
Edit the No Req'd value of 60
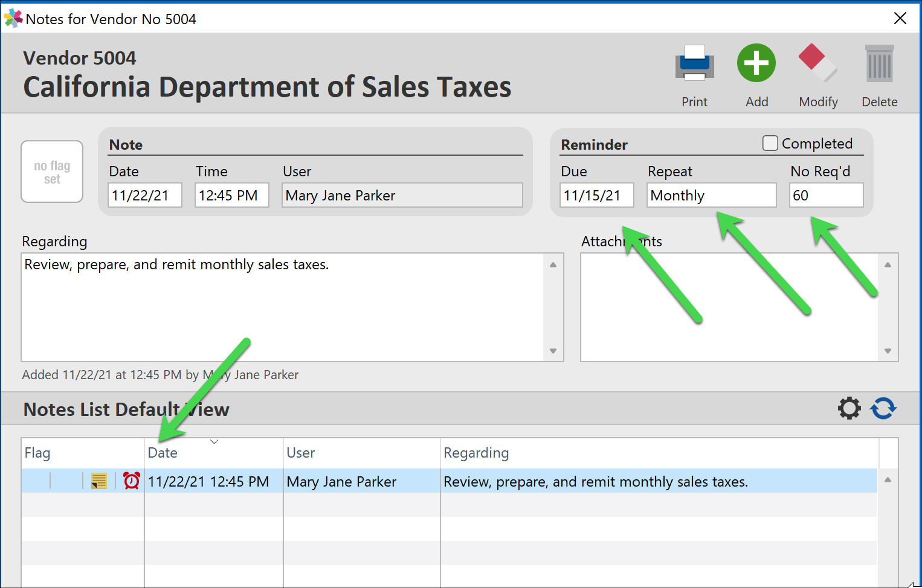[826, 195]
